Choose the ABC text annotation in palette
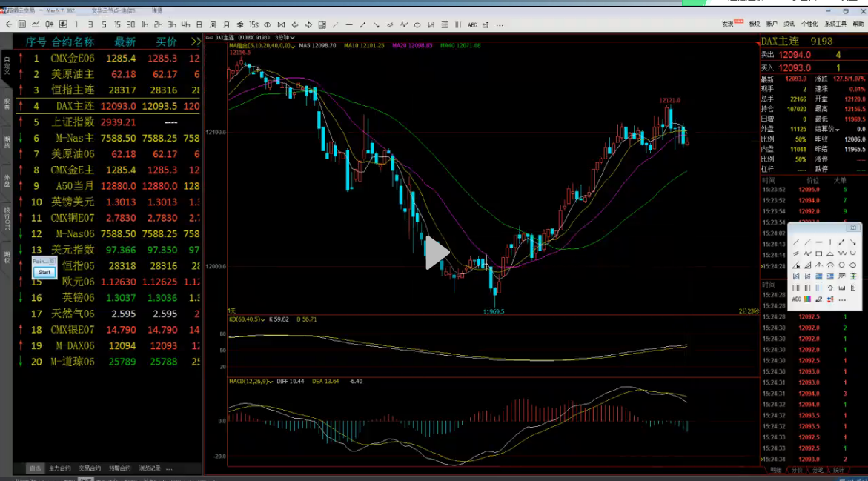This screenshot has width=868, height=481. point(796,299)
